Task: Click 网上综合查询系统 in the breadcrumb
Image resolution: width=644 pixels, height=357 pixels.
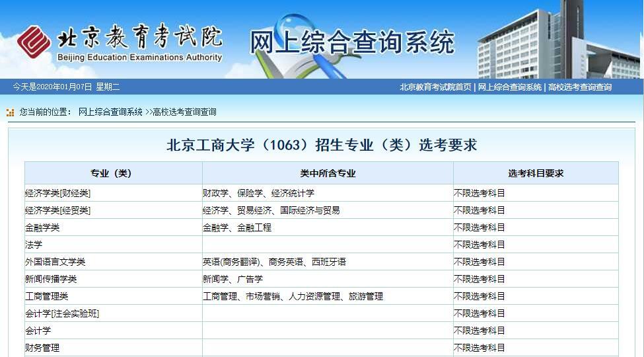Action: (x=110, y=112)
